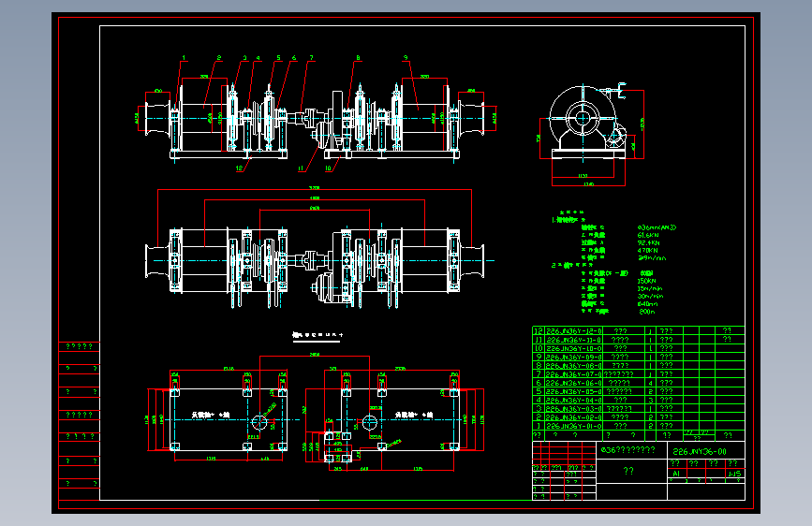Click the 470KN specification value
Image resolution: width=812 pixels, height=526 pixels.
point(647,250)
